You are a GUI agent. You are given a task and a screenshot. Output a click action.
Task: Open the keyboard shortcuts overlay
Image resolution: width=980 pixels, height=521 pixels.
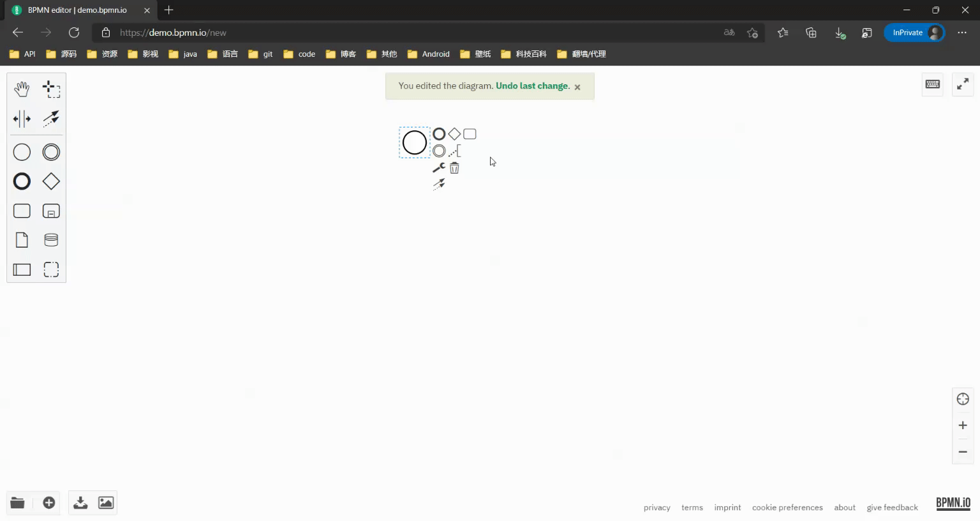(932, 84)
